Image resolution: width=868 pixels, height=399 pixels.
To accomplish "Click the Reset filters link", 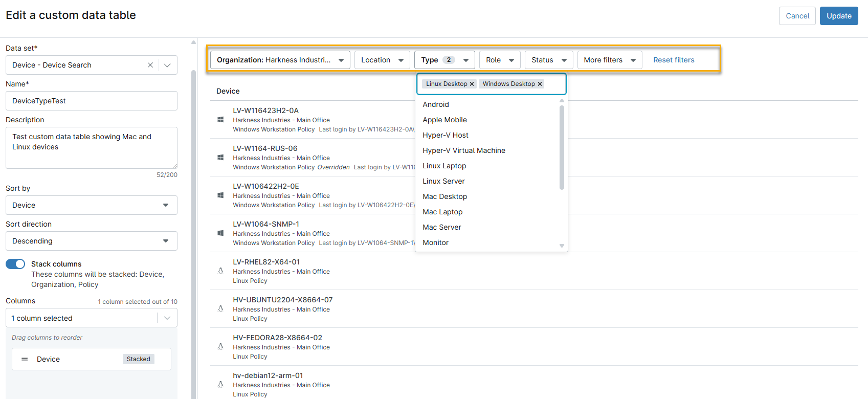I will pyautogui.click(x=674, y=60).
